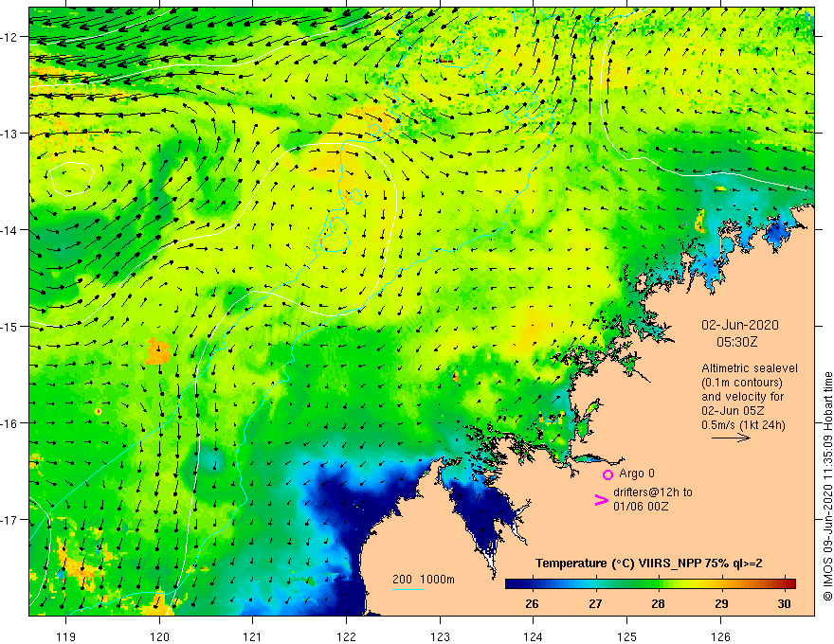Click the cyan bathymetry legend line

click(x=408, y=589)
